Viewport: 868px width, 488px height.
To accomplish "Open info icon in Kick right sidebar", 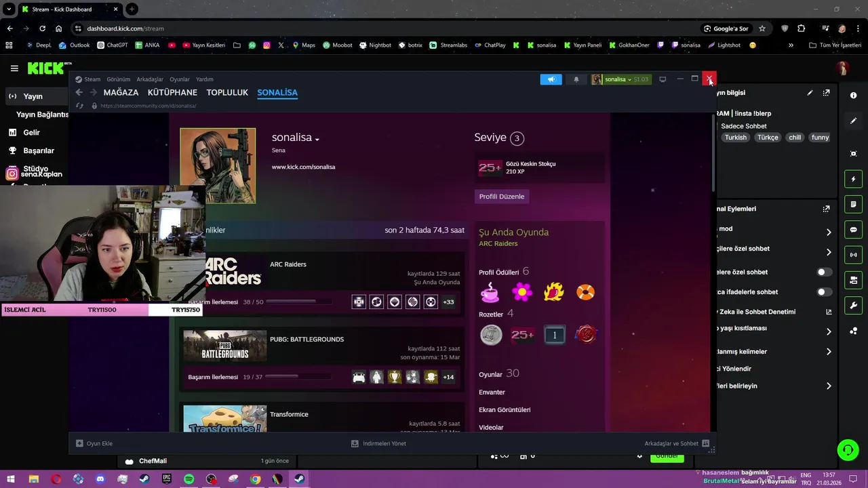I will (x=853, y=96).
